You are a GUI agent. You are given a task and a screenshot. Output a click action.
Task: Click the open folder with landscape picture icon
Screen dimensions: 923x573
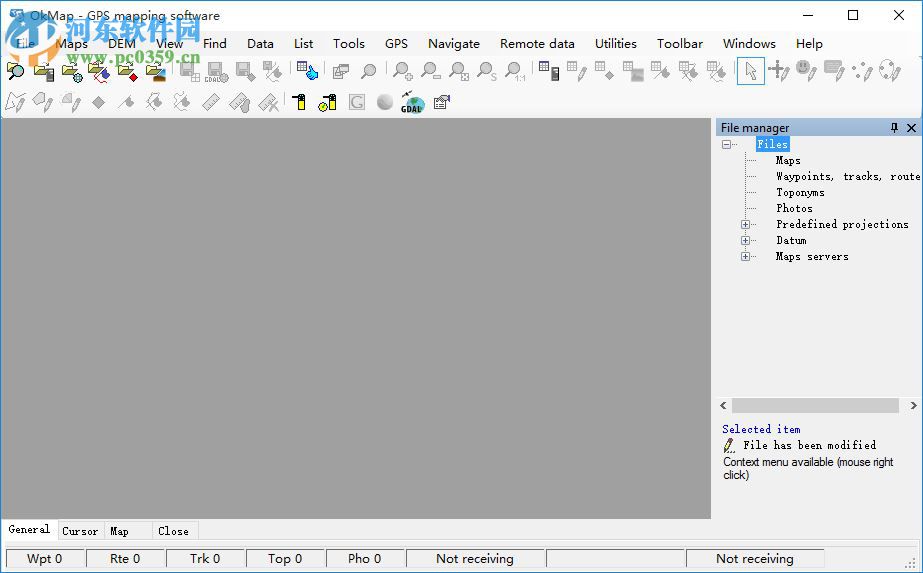point(155,71)
